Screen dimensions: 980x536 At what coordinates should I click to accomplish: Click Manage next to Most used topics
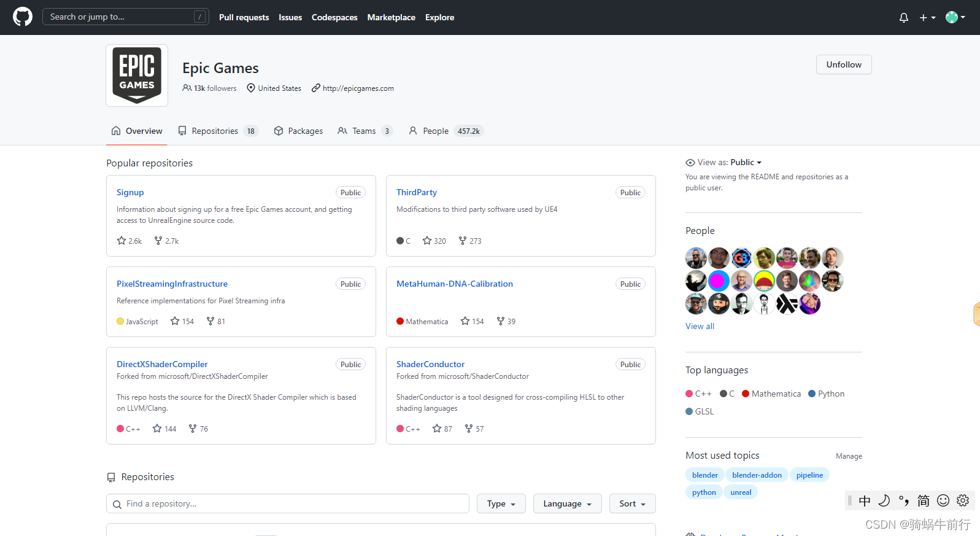pos(849,456)
